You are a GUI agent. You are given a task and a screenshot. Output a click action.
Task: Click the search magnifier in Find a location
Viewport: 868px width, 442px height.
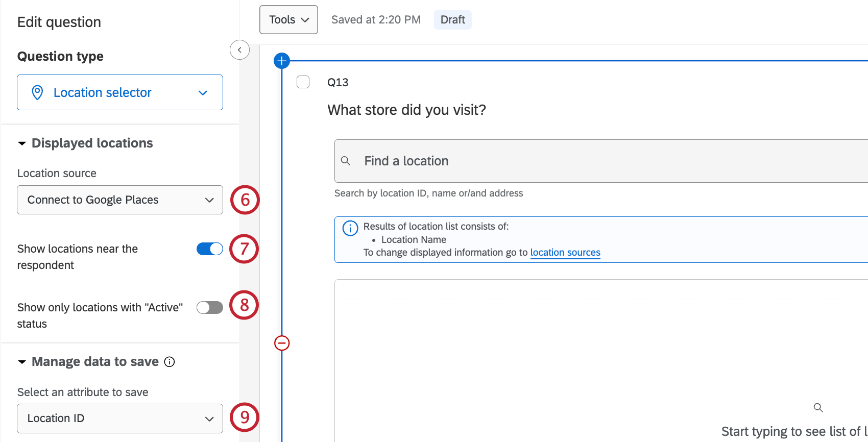point(346,161)
